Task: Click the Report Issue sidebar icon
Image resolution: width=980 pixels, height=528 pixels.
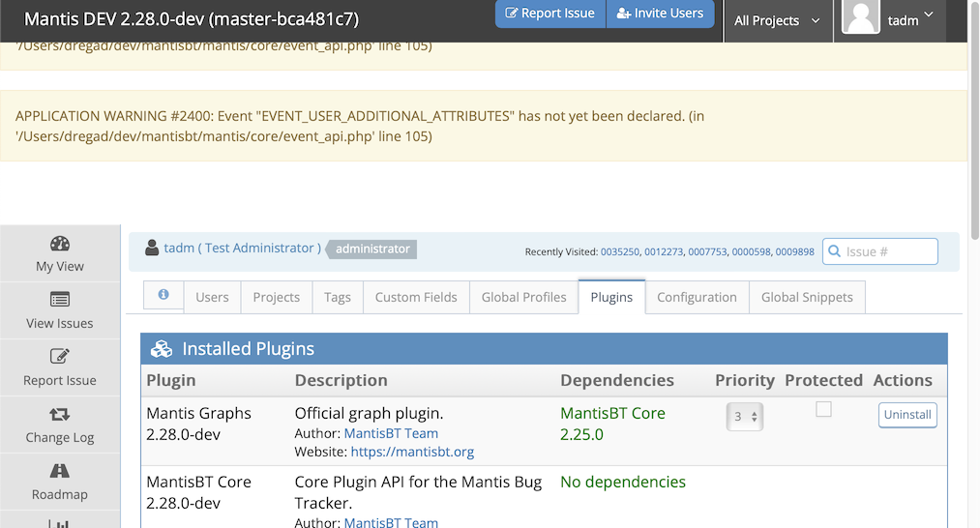Action: [x=60, y=357]
